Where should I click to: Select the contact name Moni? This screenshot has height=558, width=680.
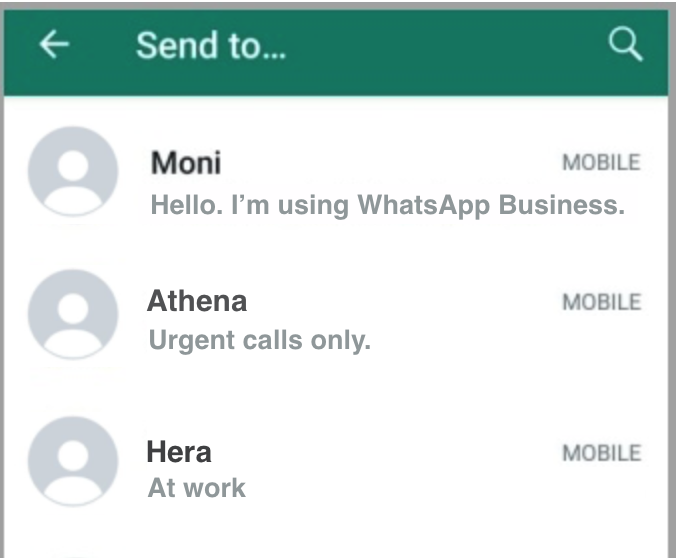(186, 163)
